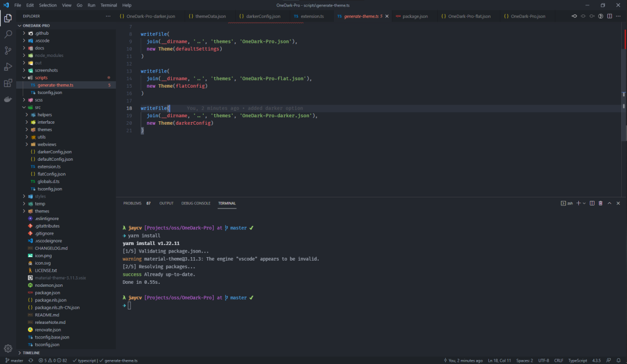Open the Run and Debug view
Image resolution: width=627 pixels, height=364 pixels.
tap(8, 67)
